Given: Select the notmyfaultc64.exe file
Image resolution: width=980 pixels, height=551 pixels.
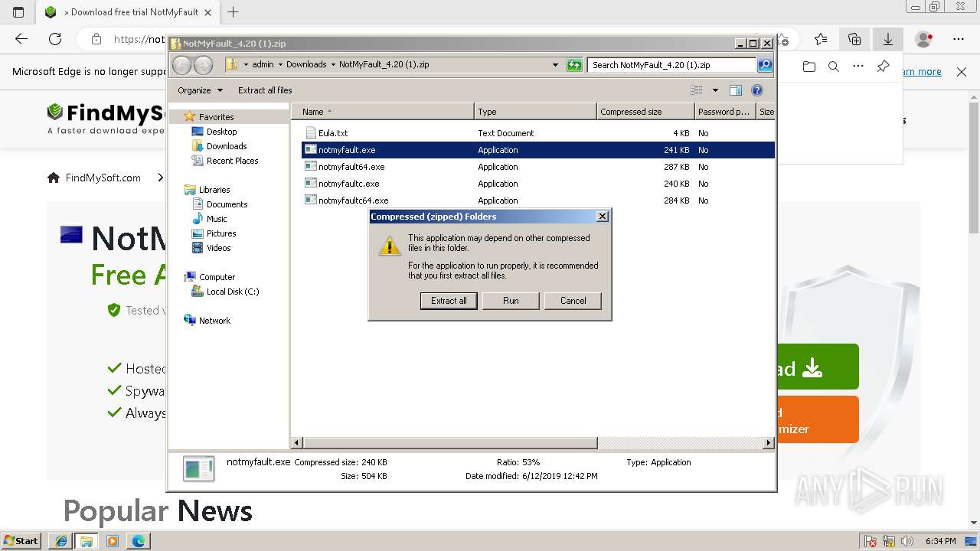Looking at the screenshot, I should (353, 201).
